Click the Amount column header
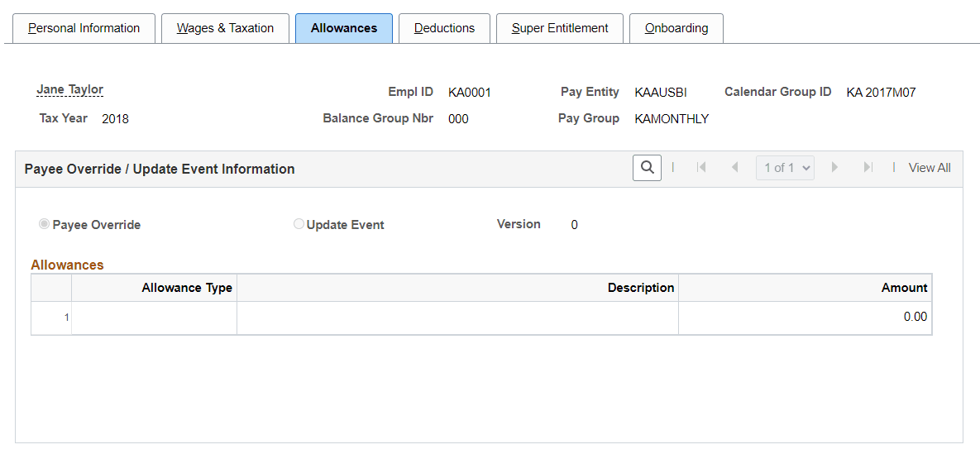The height and width of the screenshot is (454, 980). 805,288
